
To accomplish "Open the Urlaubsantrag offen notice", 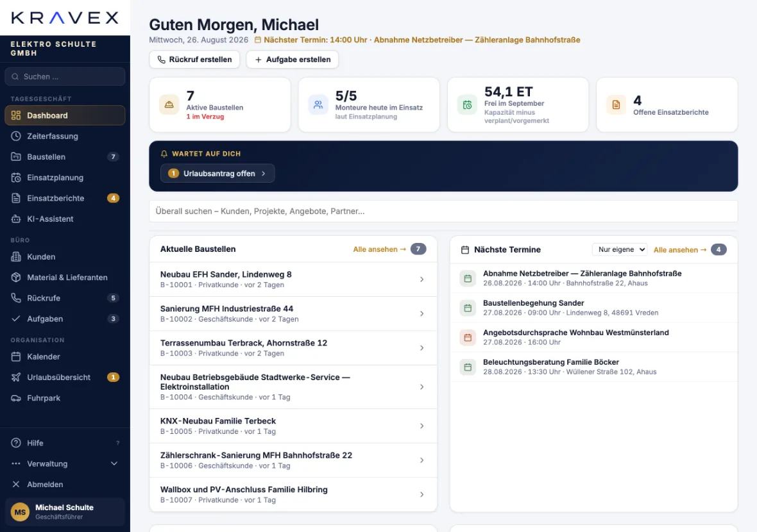I will pyautogui.click(x=217, y=173).
